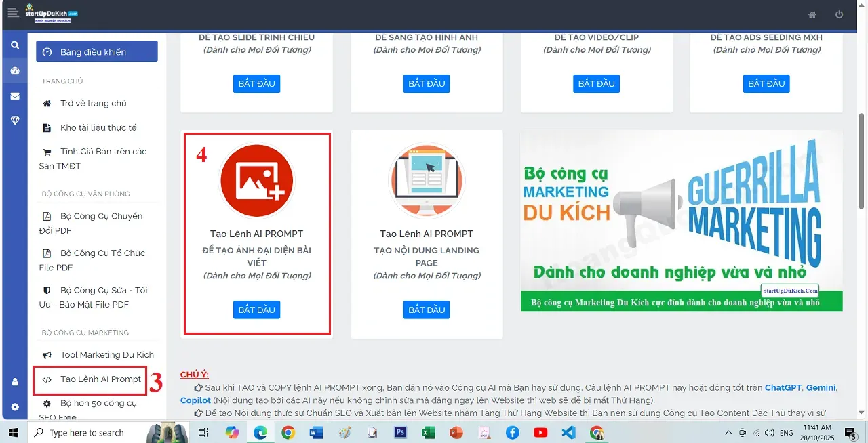Open the search icon in the left sidebar
Image resolution: width=868 pixels, height=443 pixels.
[14, 45]
